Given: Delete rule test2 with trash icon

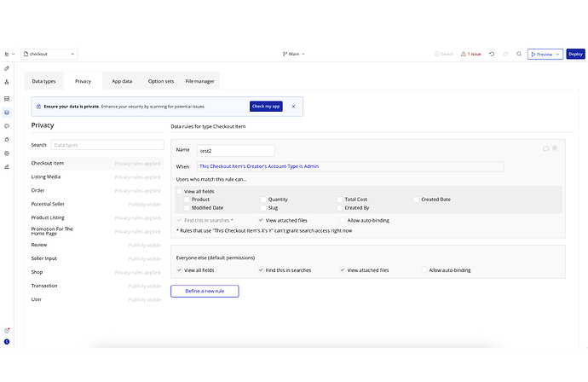Looking at the screenshot, I should [x=555, y=148].
